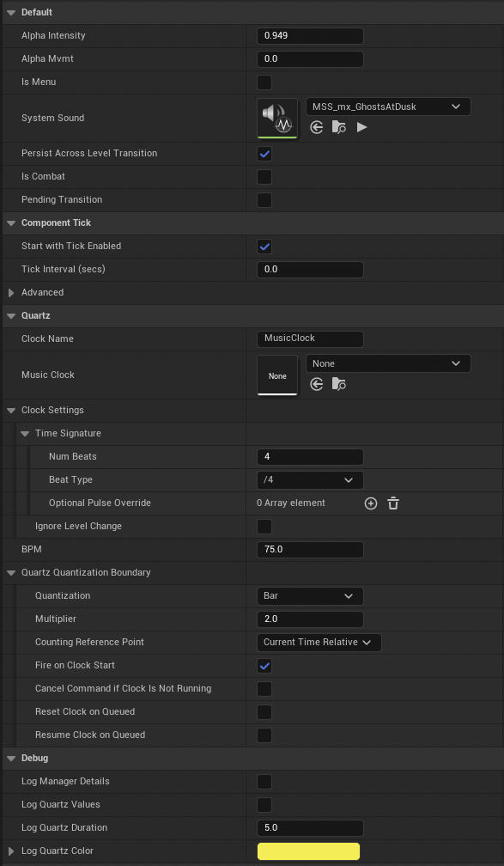Play the MSS_mx_GhostsAtDusk sound preview
This screenshot has height=866, width=504.
pyautogui.click(x=361, y=127)
